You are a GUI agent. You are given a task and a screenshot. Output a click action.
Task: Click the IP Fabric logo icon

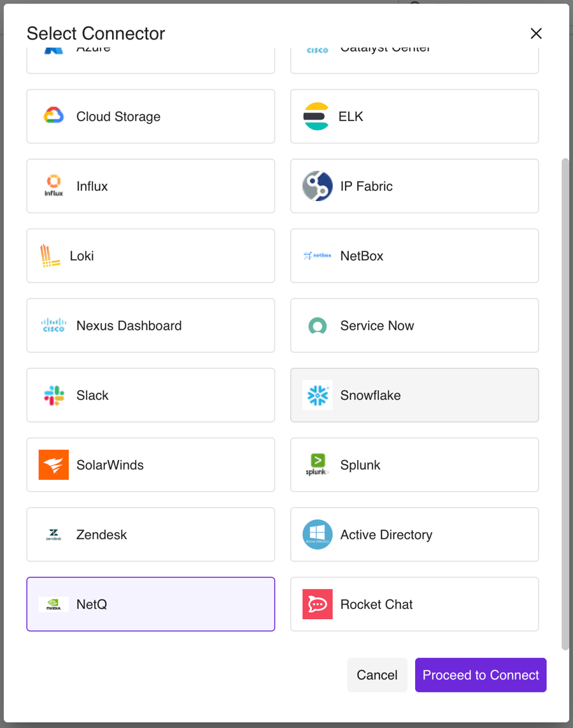click(x=317, y=186)
